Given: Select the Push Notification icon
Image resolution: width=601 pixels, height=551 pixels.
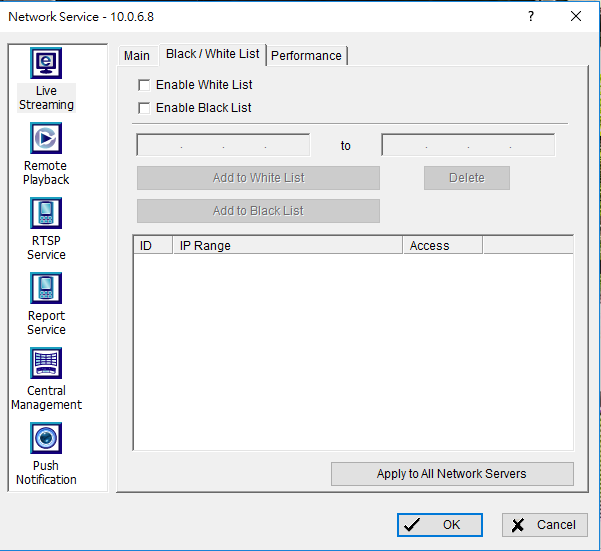Looking at the screenshot, I should (x=46, y=439).
